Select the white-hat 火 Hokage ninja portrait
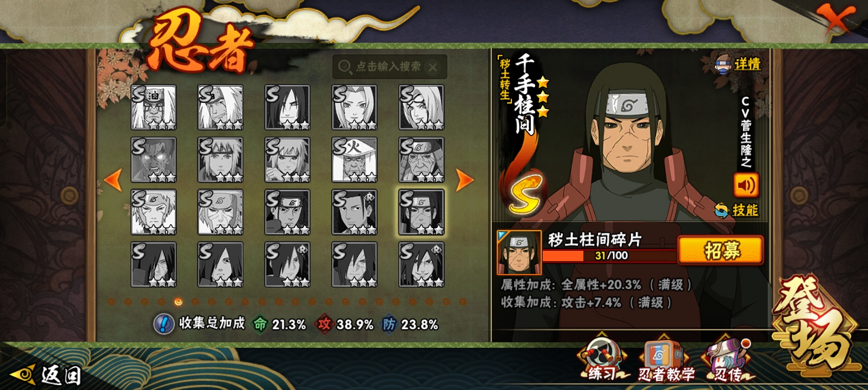The image size is (868, 390). tap(354, 160)
